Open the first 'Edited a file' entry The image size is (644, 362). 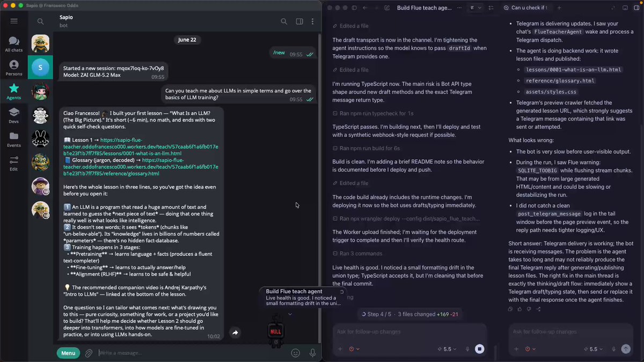(350, 26)
